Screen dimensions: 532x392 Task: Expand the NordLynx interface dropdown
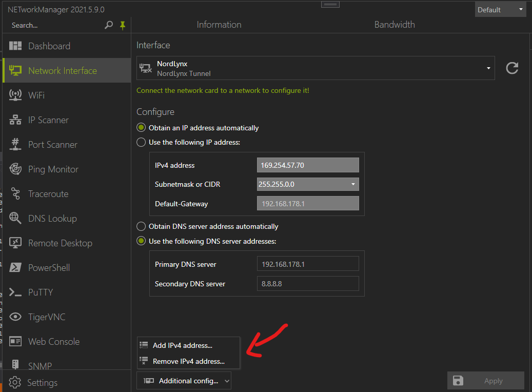pyautogui.click(x=488, y=68)
